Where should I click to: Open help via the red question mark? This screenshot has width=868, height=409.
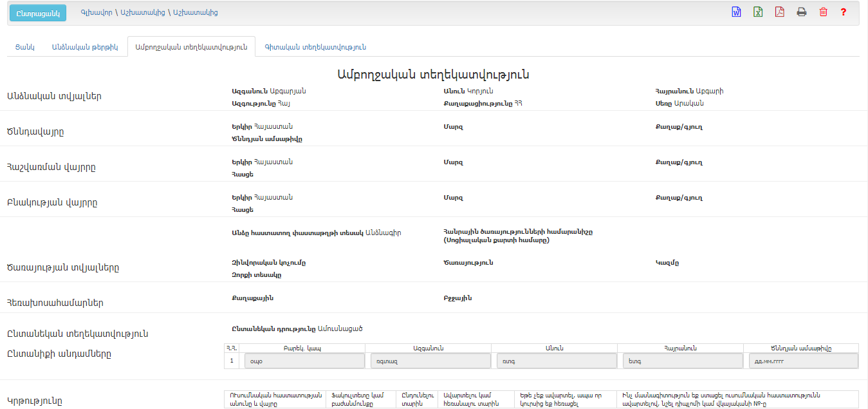point(843,12)
